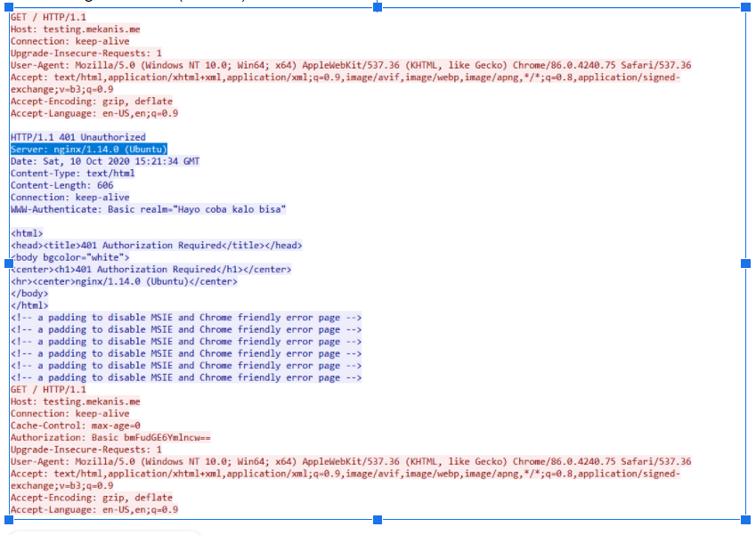Click the top-left corner resize handle

9,7
